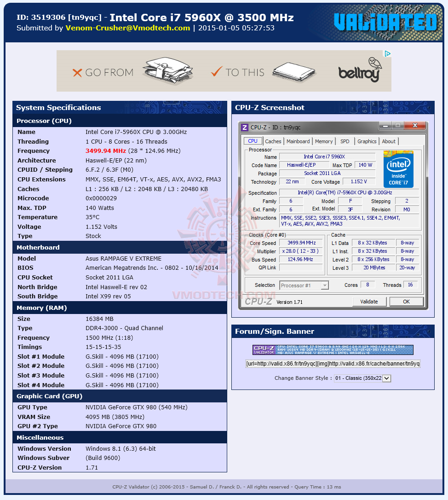Viewport: 448px width, 500px height.
Task: Select the Intel Core i7-5960X CPU name value
Action: [x=136, y=132]
